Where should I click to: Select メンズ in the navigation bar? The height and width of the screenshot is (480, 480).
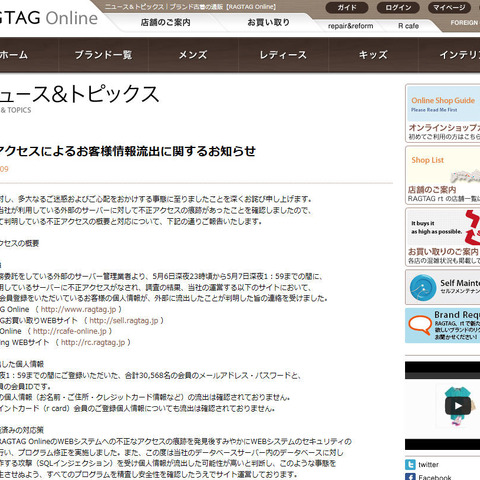point(193,55)
